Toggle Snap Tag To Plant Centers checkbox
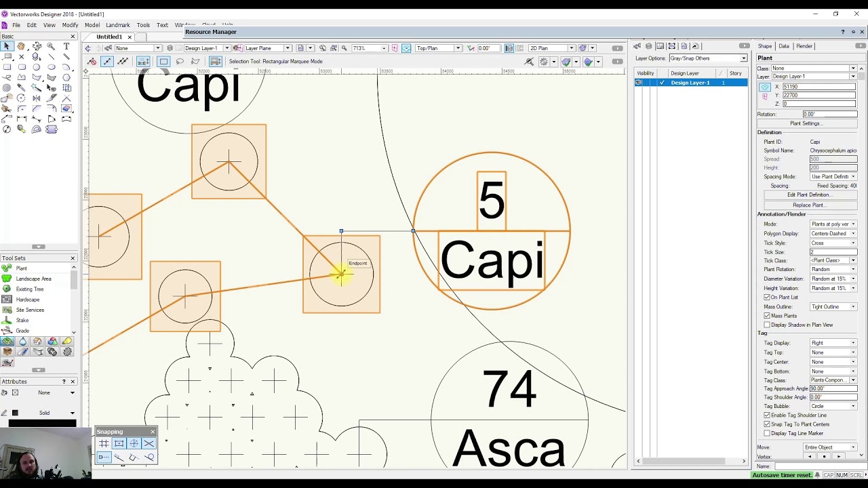Screen dimensions: 868x488 pyautogui.click(x=767, y=424)
